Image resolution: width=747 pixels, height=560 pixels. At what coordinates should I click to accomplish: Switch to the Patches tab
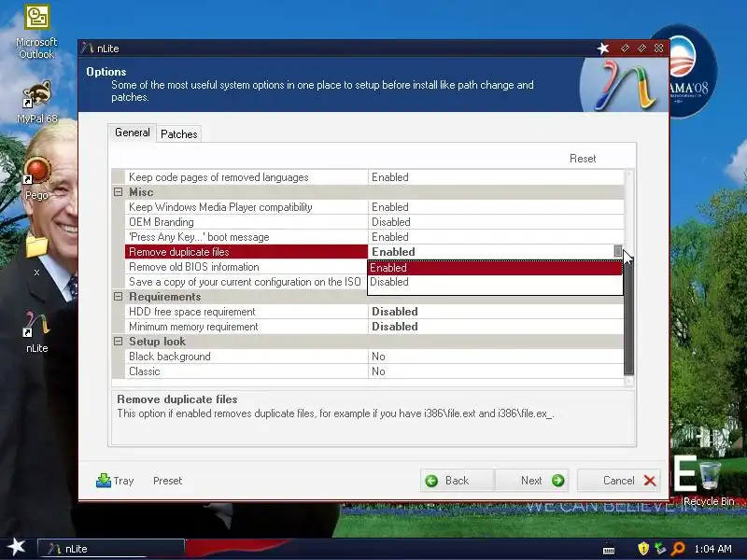[178, 134]
